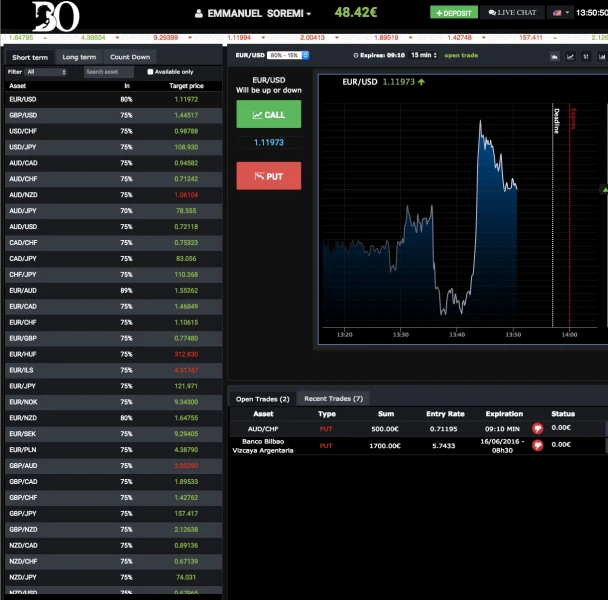Image resolution: width=608 pixels, height=600 pixels.
Task: Switch to the Count Down tab
Action: coord(129,57)
